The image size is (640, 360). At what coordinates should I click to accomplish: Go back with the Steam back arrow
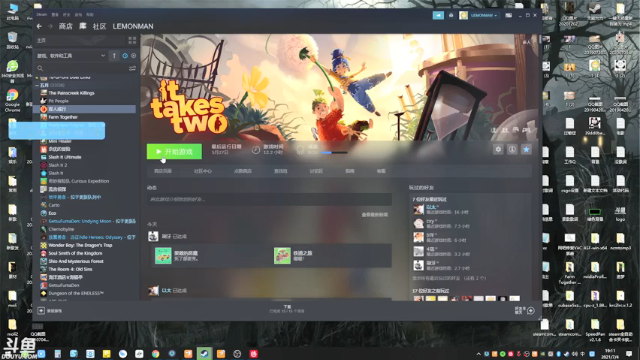coord(39,26)
